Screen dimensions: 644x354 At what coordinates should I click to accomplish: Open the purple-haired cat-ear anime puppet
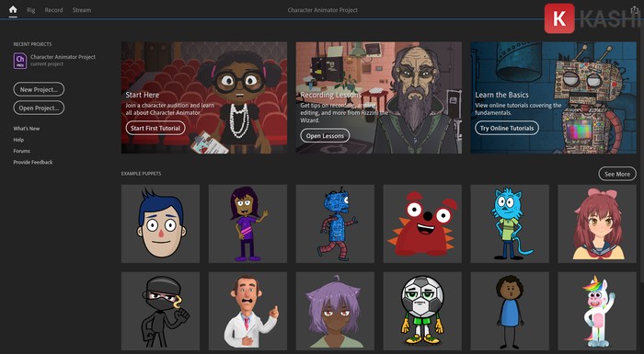tap(335, 311)
